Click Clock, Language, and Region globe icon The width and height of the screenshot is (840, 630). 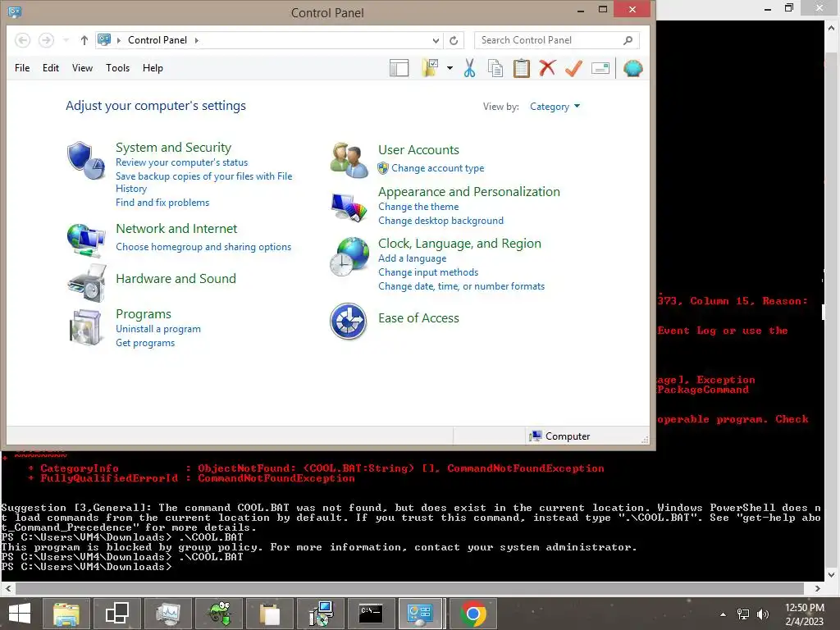click(349, 257)
